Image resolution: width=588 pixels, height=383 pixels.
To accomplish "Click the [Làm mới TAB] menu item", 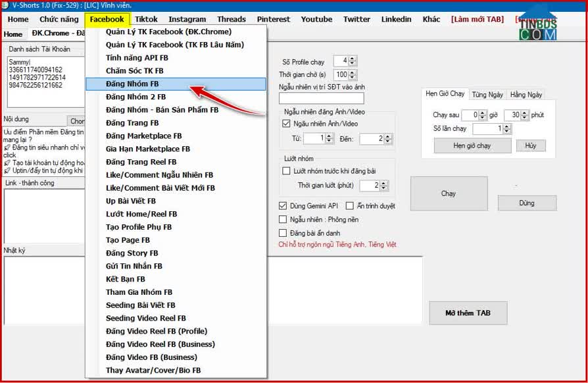I will (478, 19).
